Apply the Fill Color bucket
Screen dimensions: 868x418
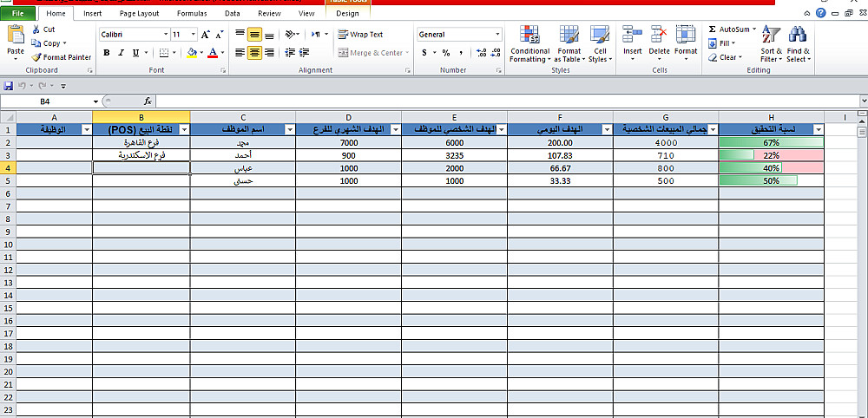click(192, 53)
